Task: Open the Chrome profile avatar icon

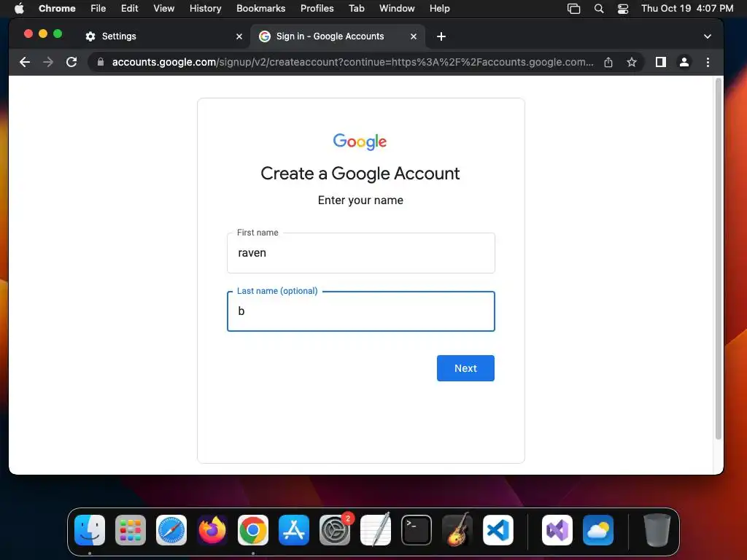Action: point(684,62)
